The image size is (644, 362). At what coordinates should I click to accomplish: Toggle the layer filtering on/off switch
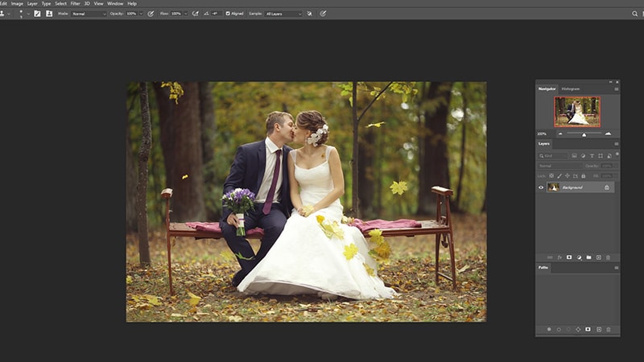(616, 155)
